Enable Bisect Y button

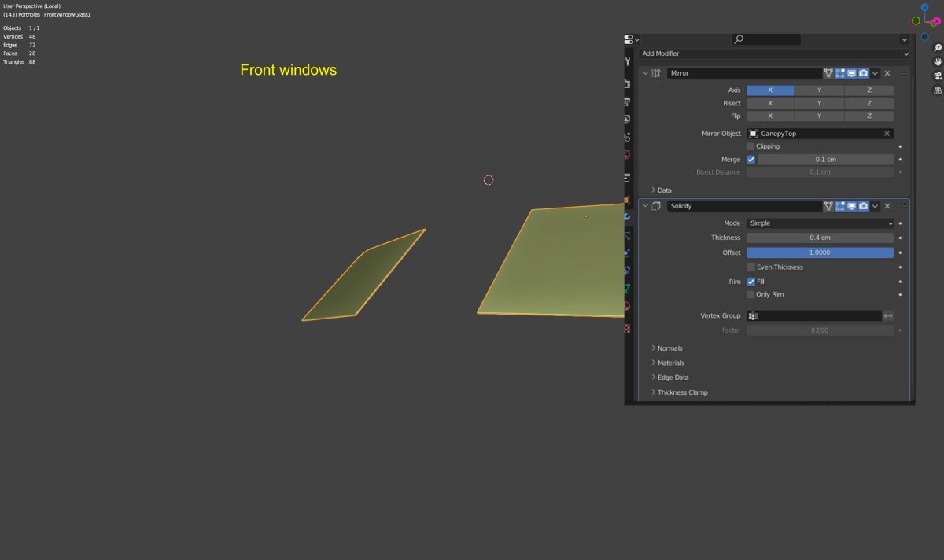pos(819,103)
